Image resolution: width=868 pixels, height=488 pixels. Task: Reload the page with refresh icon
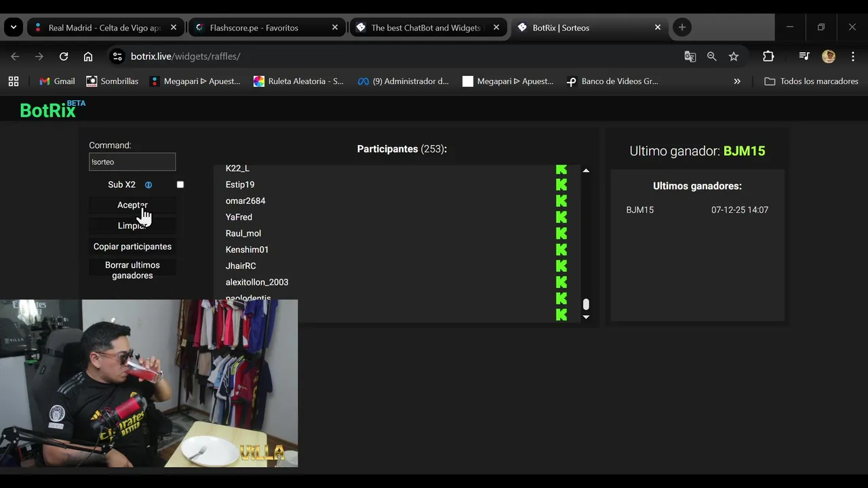(64, 56)
